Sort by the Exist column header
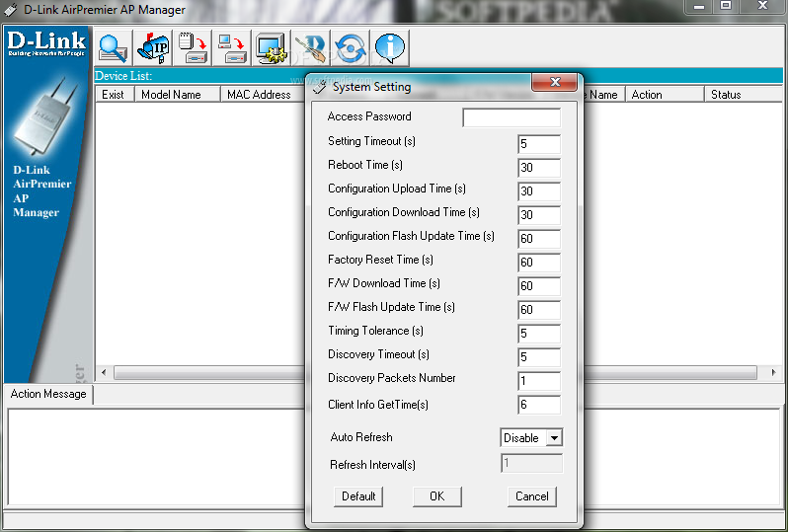This screenshot has height=532, width=788. (115, 95)
